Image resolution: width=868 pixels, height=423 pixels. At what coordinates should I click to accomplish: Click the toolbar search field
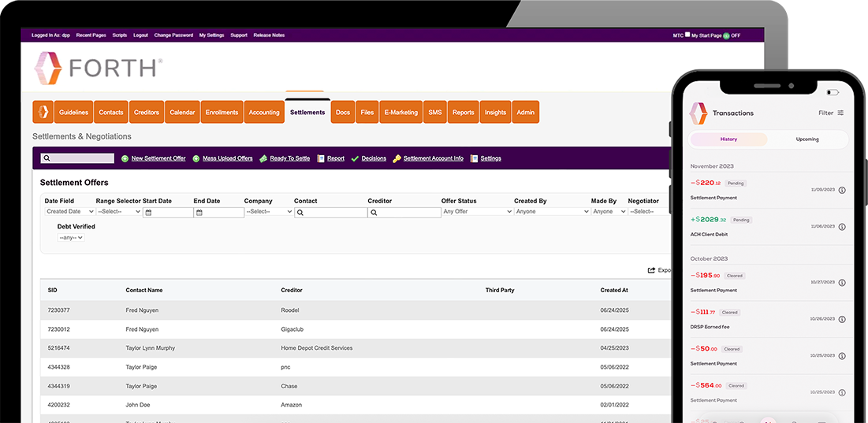(x=77, y=158)
